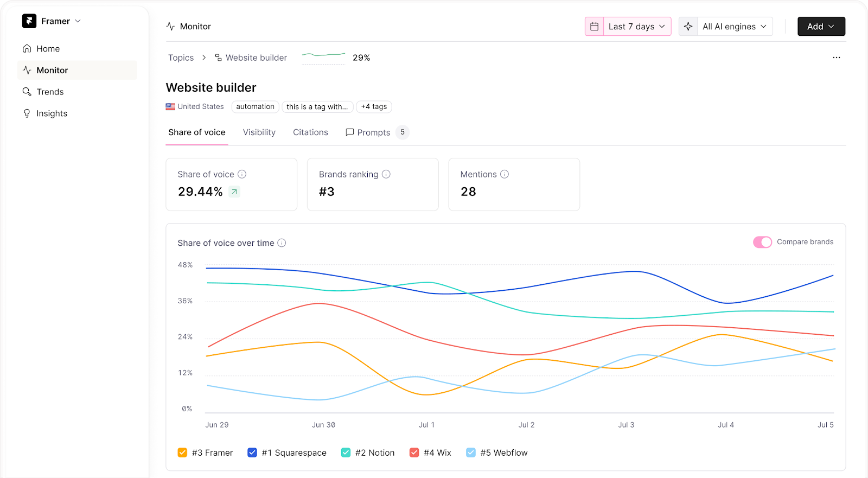Image resolution: width=868 pixels, height=478 pixels.
Task: Click the breadcrumb chevron after Topics
Action: point(204,58)
